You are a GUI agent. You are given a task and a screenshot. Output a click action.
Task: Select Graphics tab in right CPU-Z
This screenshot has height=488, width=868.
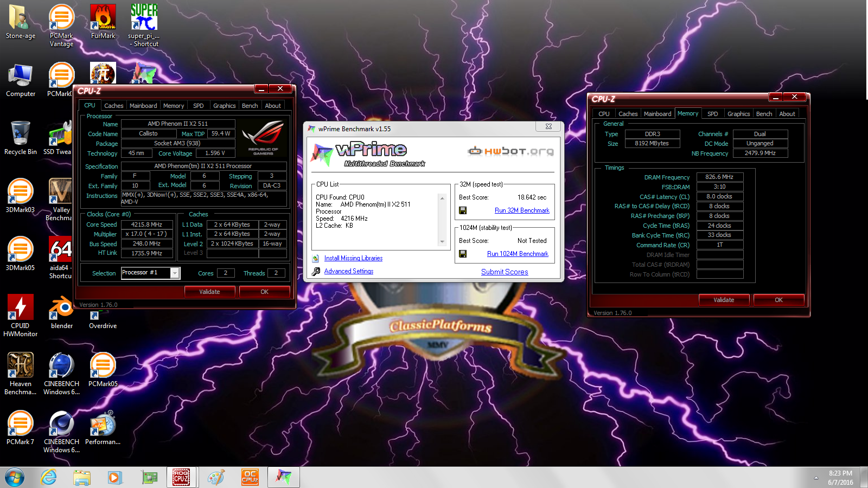coord(738,114)
